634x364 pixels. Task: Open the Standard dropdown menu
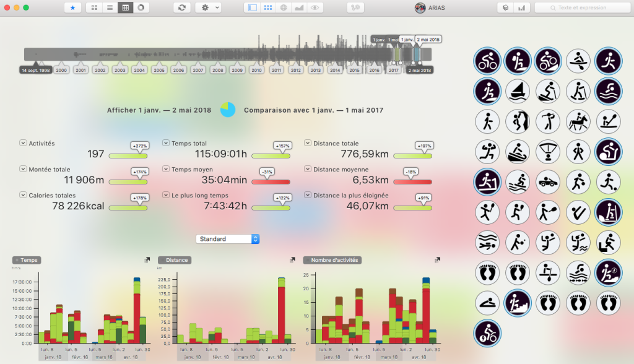[227, 239]
